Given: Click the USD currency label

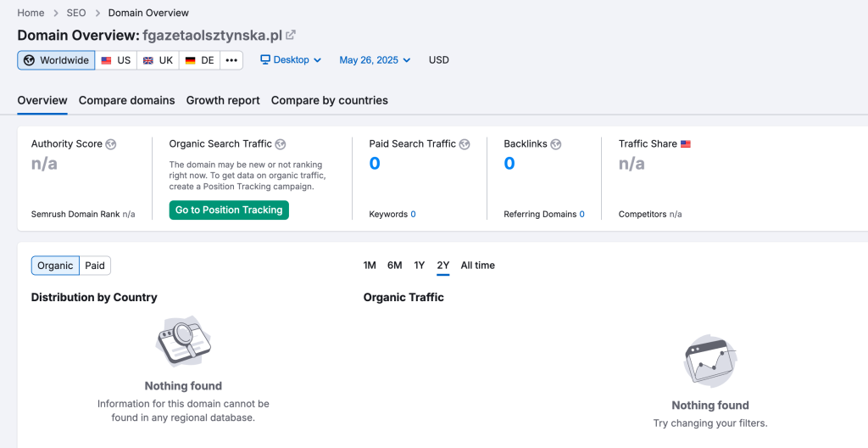Looking at the screenshot, I should (439, 60).
